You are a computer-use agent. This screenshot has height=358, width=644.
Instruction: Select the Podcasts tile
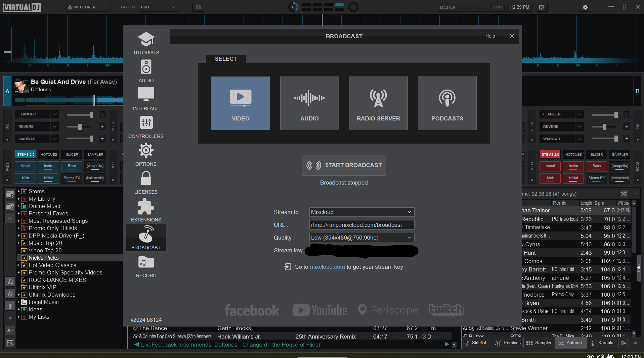(447, 103)
